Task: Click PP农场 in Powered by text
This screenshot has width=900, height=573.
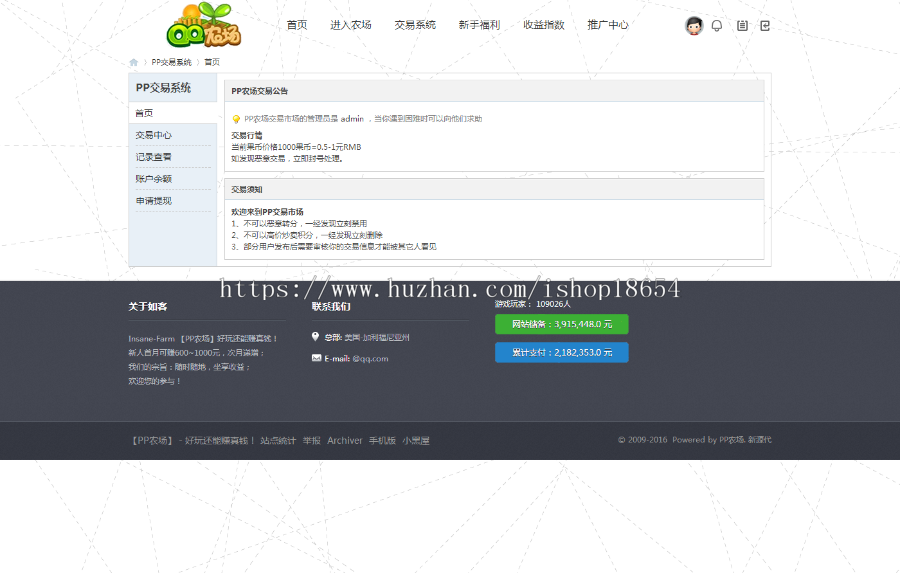Action: [x=732, y=440]
